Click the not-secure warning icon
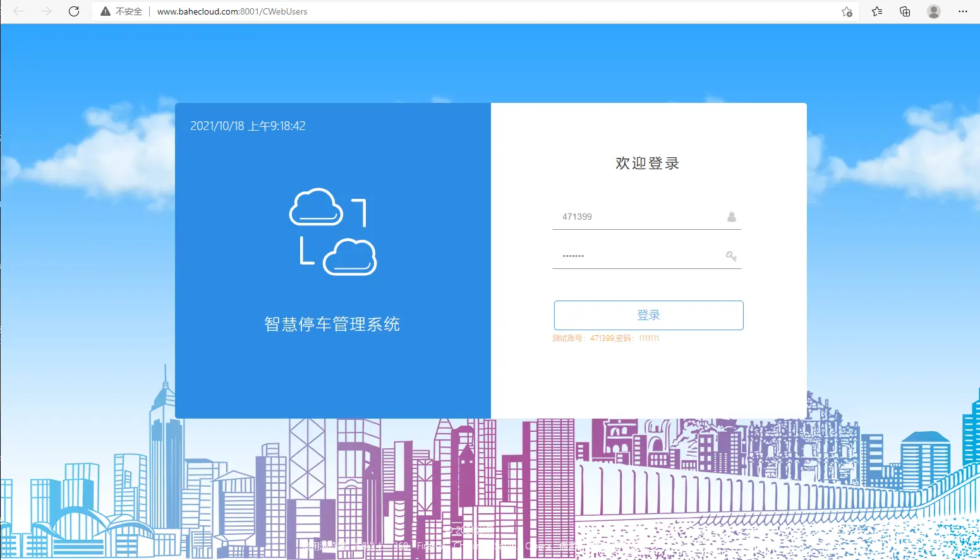 click(x=106, y=11)
